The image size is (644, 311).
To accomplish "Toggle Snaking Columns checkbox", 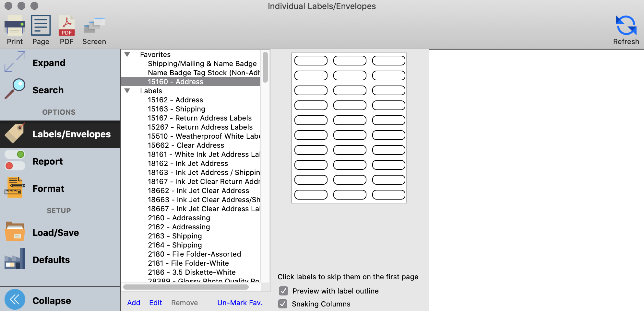I will pyautogui.click(x=283, y=304).
